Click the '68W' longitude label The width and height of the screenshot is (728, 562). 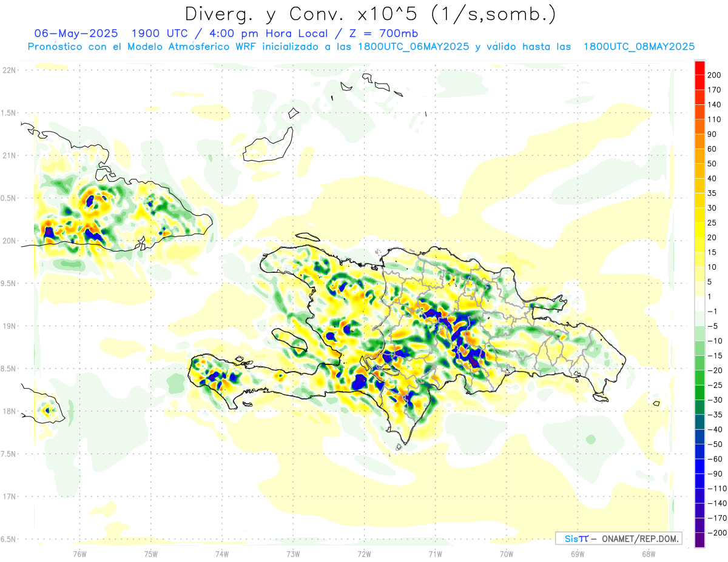click(648, 553)
